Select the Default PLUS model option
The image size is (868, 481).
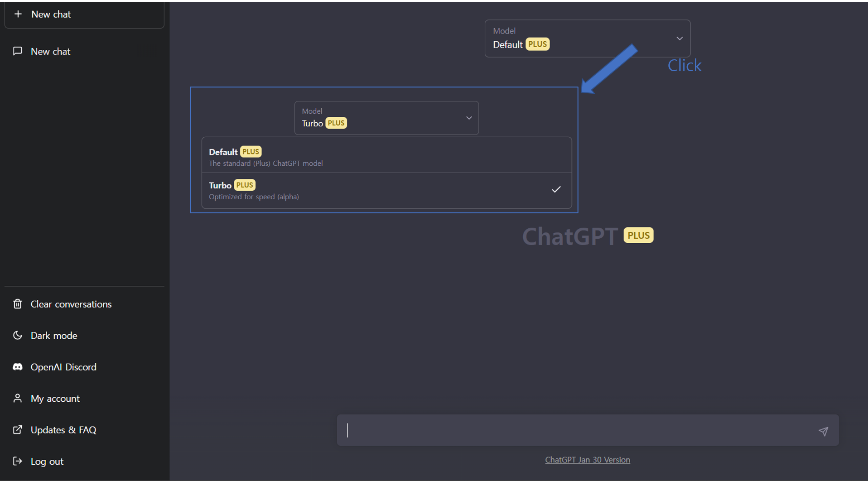(x=386, y=155)
